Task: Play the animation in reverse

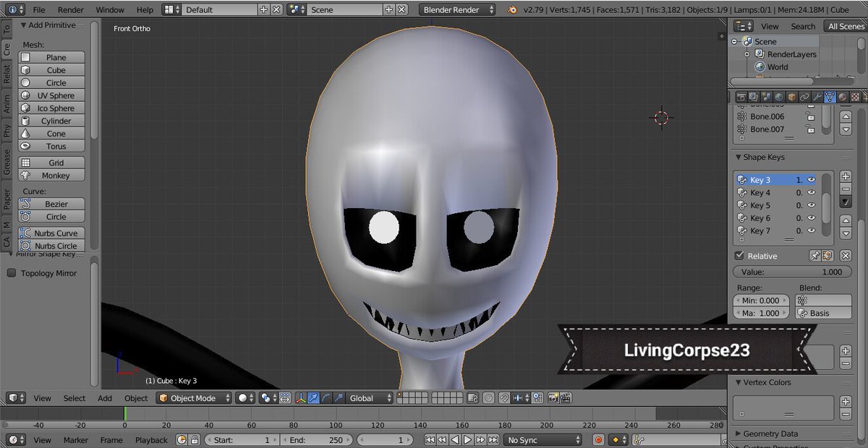Action: click(455, 439)
